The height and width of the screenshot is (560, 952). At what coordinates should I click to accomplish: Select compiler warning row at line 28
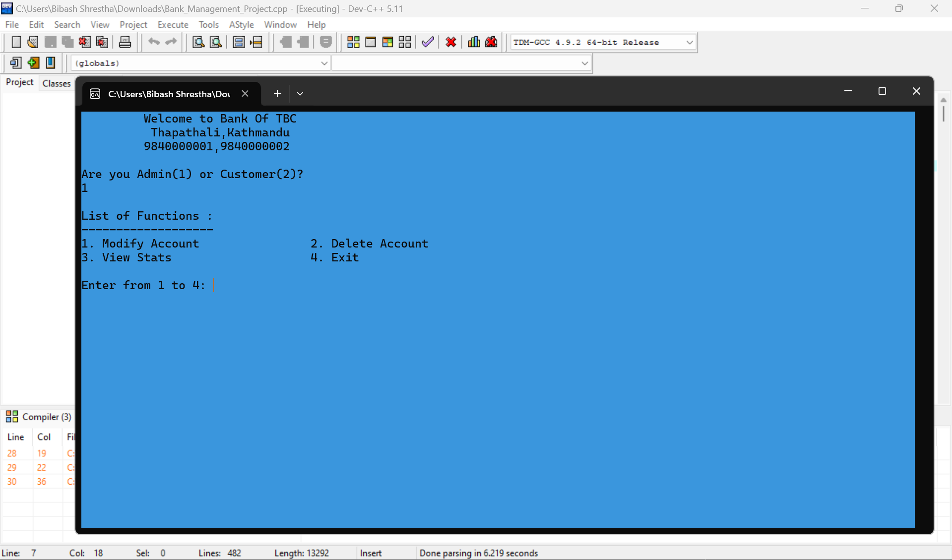pos(39,453)
